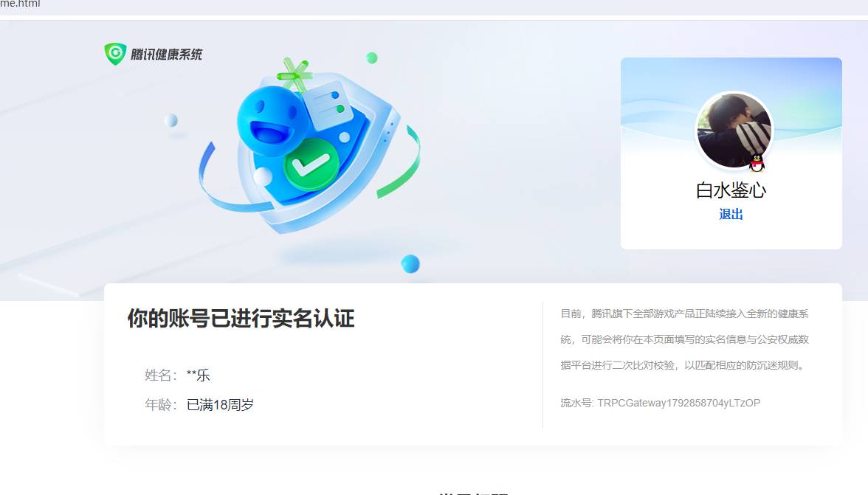Image resolution: width=868 pixels, height=495 pixels.
Task: Click the line starting 统，可能会将你在本页面
Action: 684,339
